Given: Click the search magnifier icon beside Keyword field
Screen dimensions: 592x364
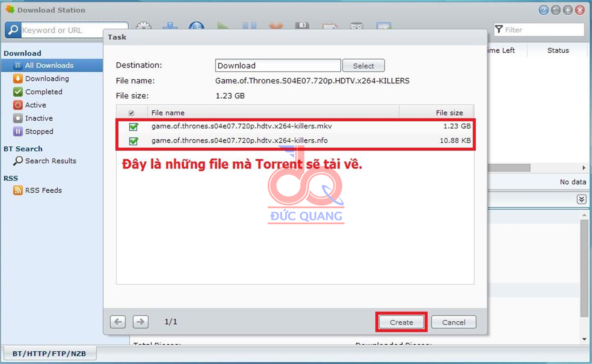Looking at the screenshot, I should click(13, 30).
